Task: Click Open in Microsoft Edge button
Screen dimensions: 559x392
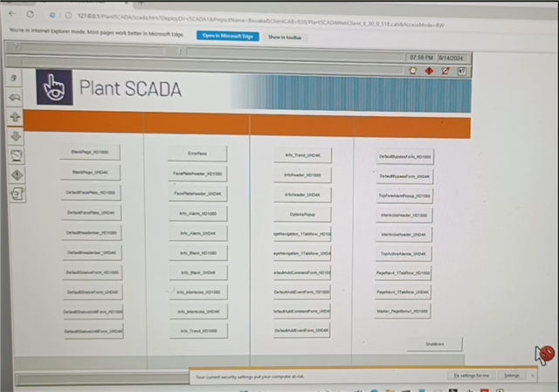Action: point(227,38)
